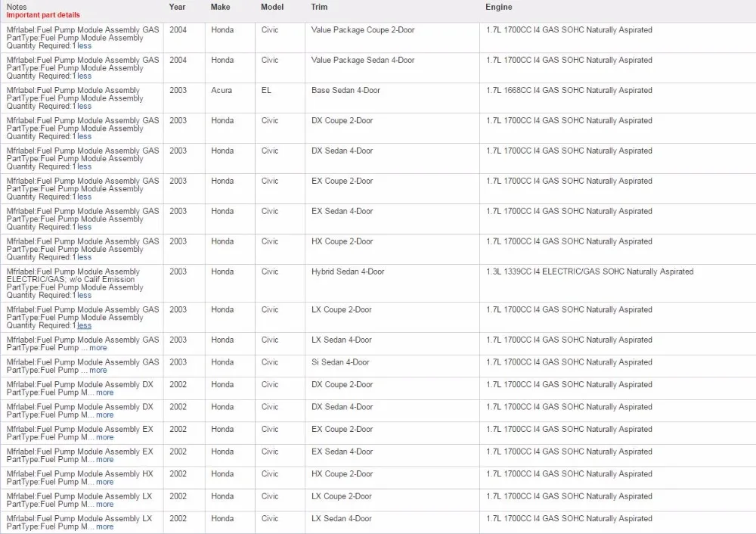Image resolution: width=756 pixels, height=534 pixels.
Task: Select 'HX Coupe 2-Door' trim in 2002 row
Action: point(342,473)
